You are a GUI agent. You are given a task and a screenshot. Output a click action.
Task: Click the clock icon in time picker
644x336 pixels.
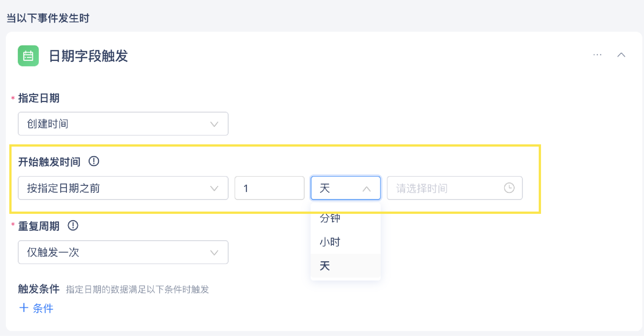point(509,188)
